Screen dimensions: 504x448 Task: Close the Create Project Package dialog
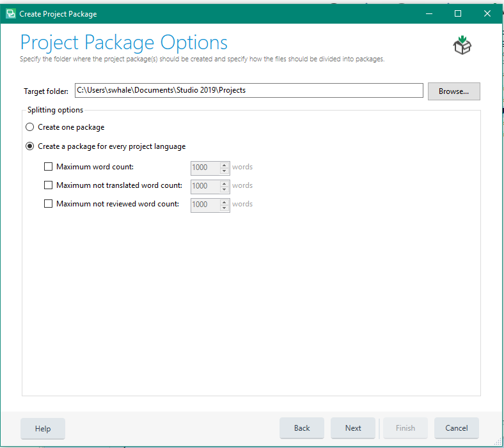click(487, 13)
